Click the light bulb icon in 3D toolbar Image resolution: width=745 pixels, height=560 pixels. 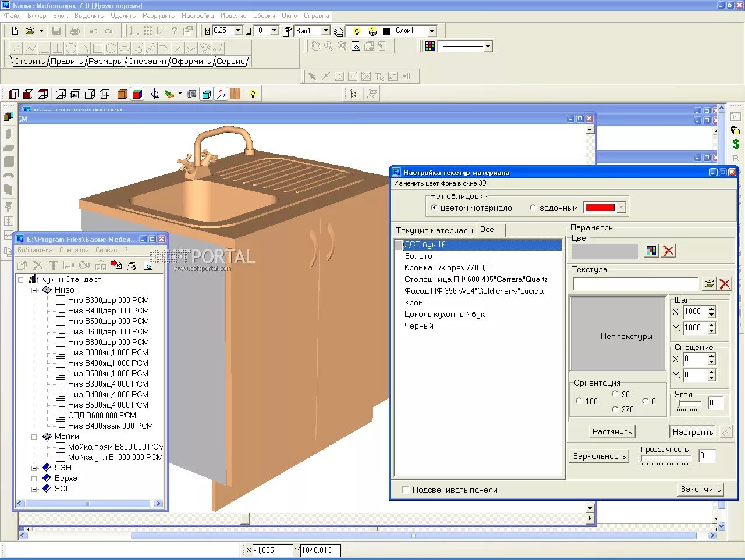click(253, 94)
